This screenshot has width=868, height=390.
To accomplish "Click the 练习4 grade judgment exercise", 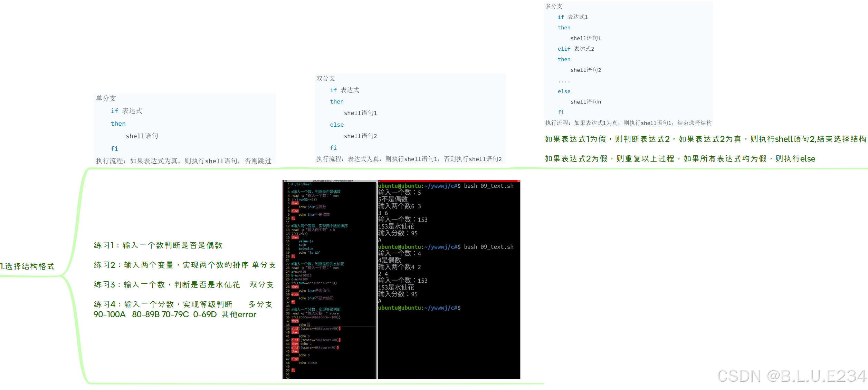I will pos(183,304).
